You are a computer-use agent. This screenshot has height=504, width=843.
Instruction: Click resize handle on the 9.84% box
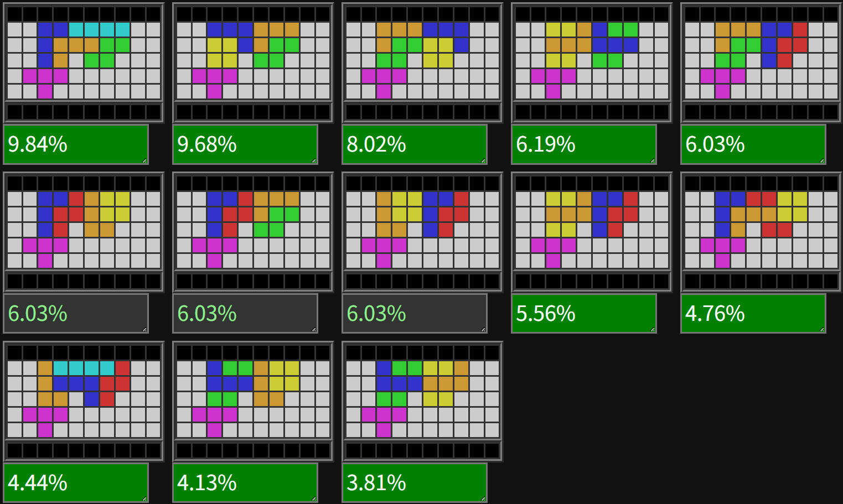(145, 161)
